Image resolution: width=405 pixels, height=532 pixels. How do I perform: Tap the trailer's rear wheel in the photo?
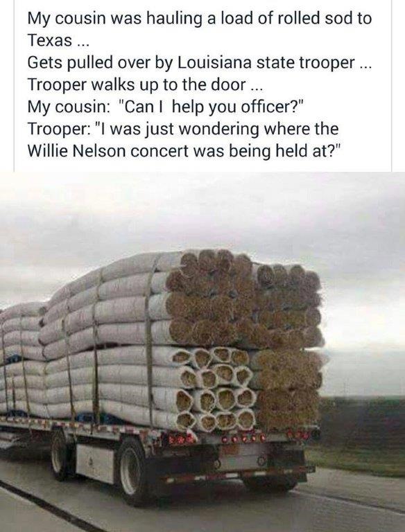(134, 472)
